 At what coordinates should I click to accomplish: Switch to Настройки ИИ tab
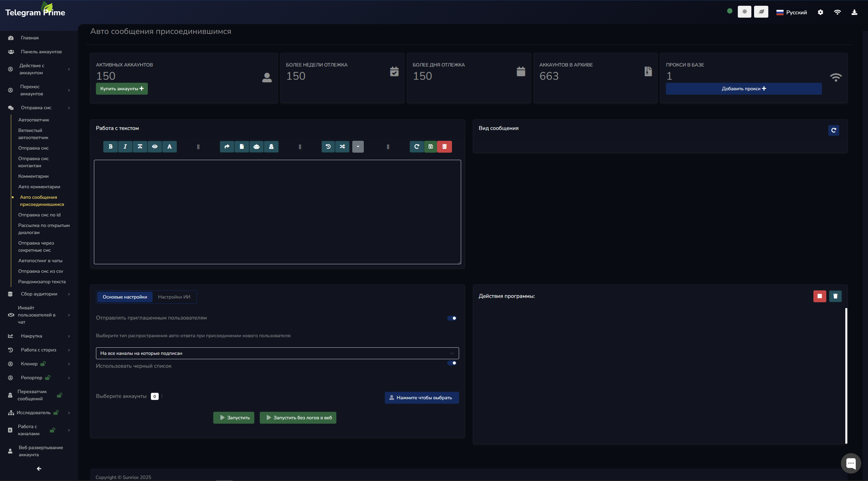(x=174, y=297)
